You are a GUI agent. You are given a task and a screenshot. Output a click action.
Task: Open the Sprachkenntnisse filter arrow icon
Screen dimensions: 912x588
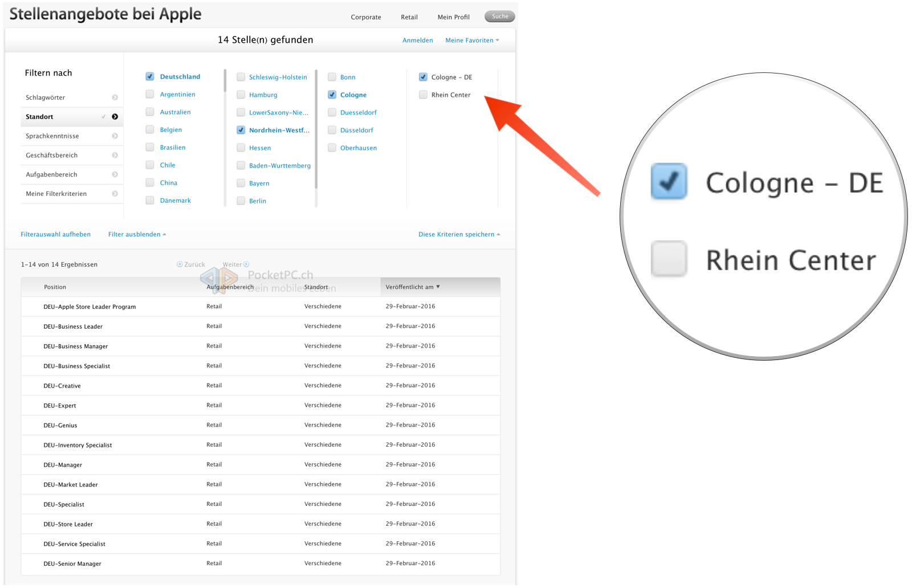[115, 136]
